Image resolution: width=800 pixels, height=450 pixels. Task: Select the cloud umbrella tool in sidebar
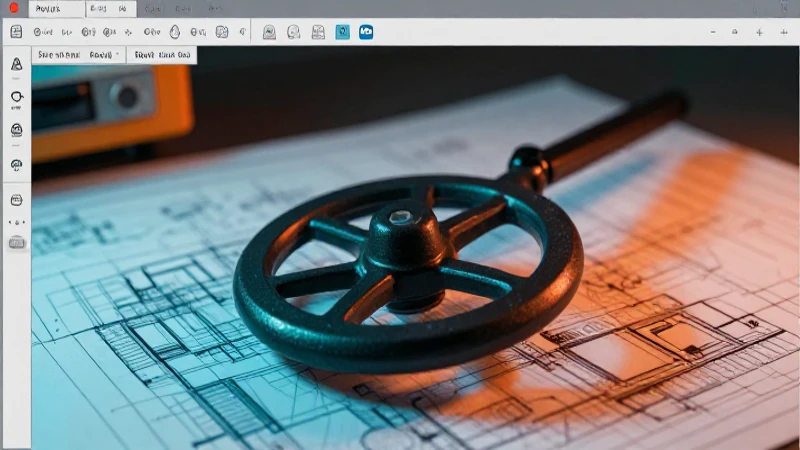coord(16,165)
